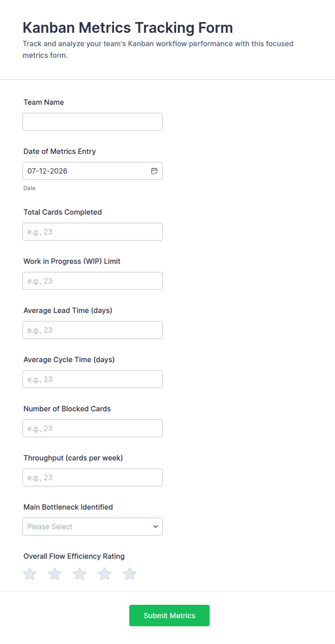
Task: Open the calendar date picker icon
Action: point(154,171)
